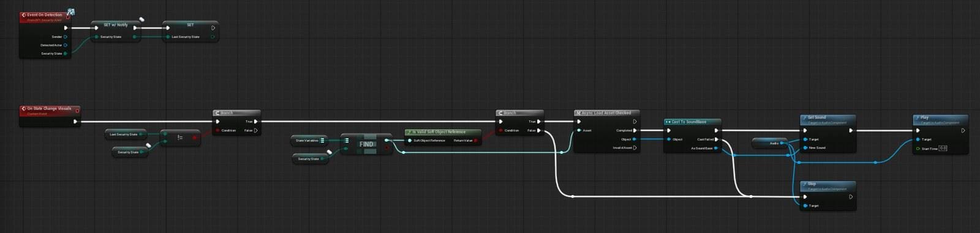Click Last Security State pin on SET node
Screen dimensions: 980x233
click(x=167, y=37)
